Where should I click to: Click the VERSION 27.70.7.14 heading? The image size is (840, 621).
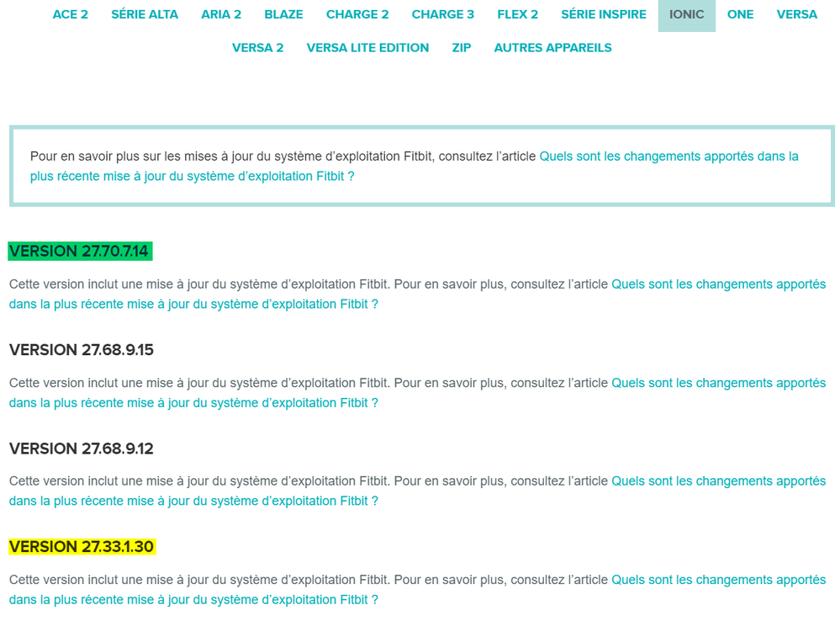click(x=79, y=251)
